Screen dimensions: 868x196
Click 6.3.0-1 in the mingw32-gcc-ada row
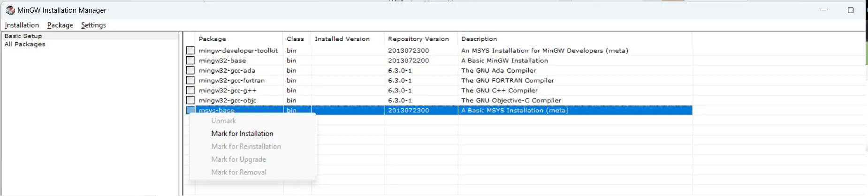[x=400, y=70]
